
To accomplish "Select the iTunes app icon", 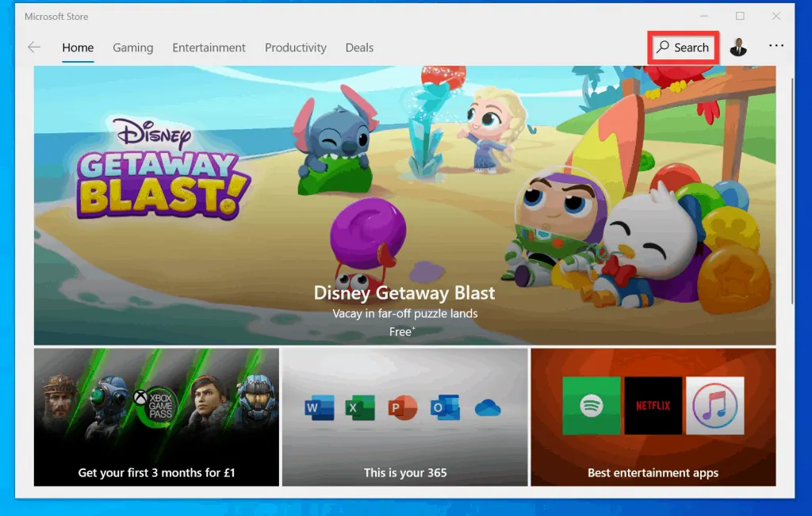I will click(714, 405).
